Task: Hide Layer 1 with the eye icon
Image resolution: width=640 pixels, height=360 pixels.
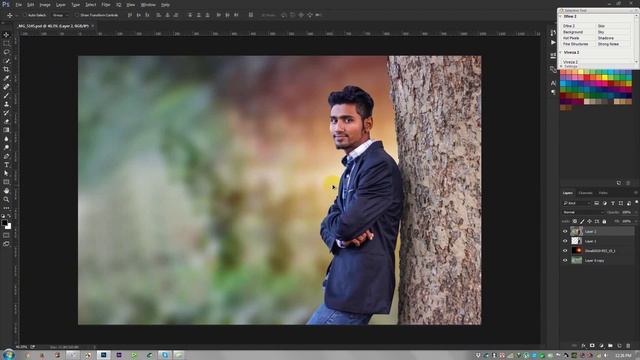Action: (x=565, y=241)
